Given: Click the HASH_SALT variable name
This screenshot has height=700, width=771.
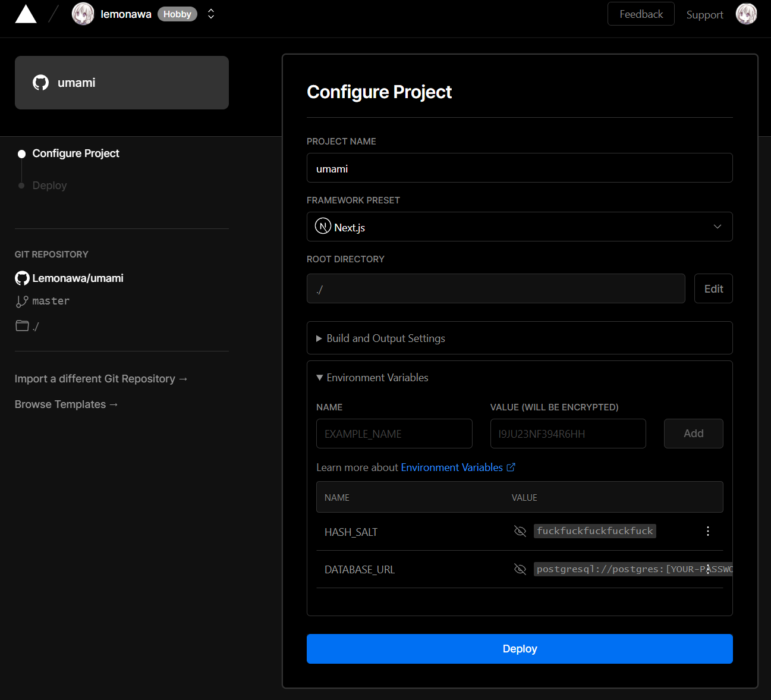Looking at the screenshot, I should (351, 532).
